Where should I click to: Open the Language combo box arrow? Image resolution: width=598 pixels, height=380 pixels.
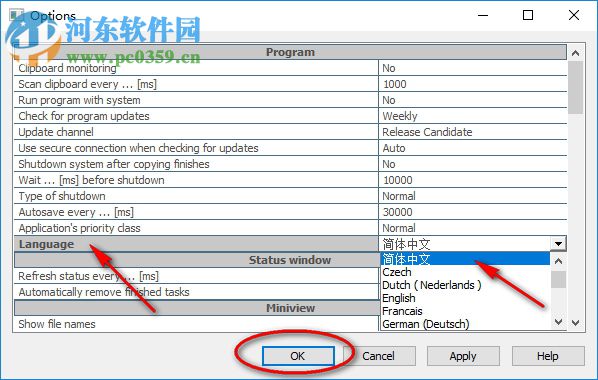click(x=558, y=244)
